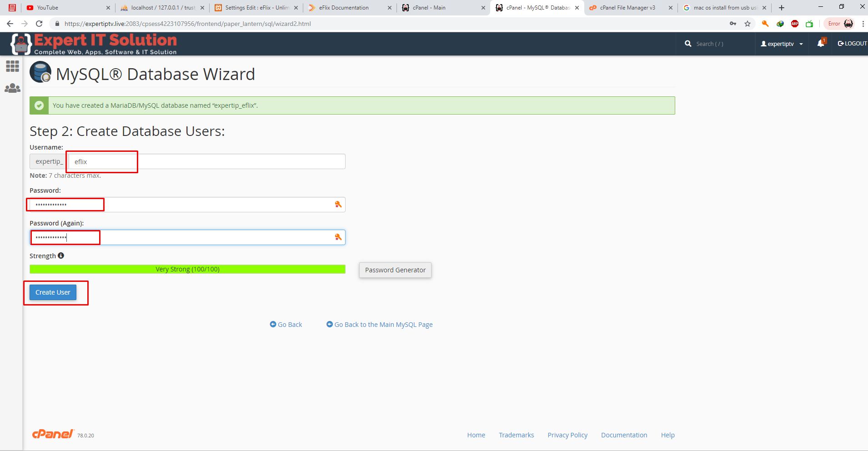
Task: Click the Strength info icon
Action: (x=61, y=256)
